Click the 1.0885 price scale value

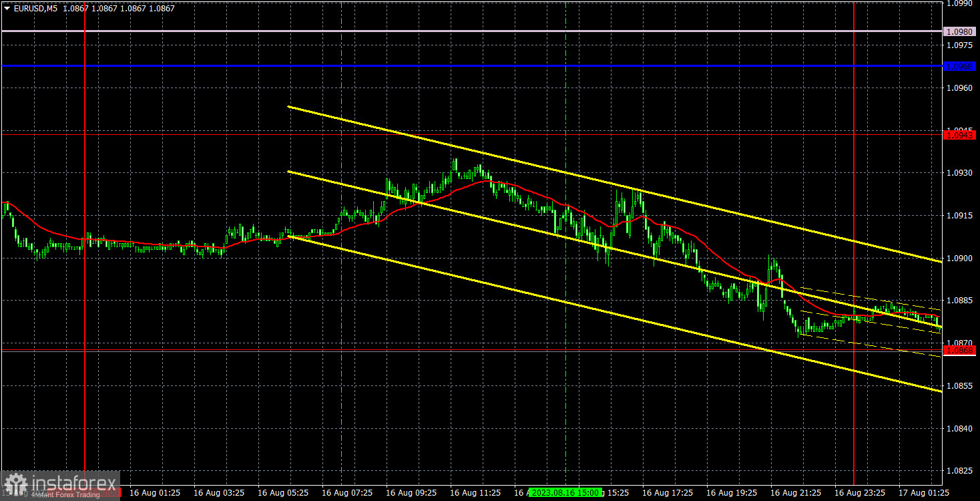click(x=961, y=301)
